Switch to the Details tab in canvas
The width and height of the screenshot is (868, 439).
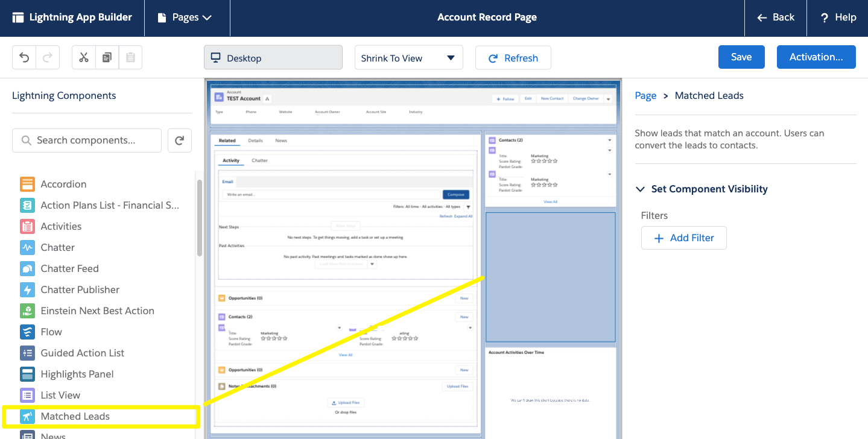[x=256, y=141]
